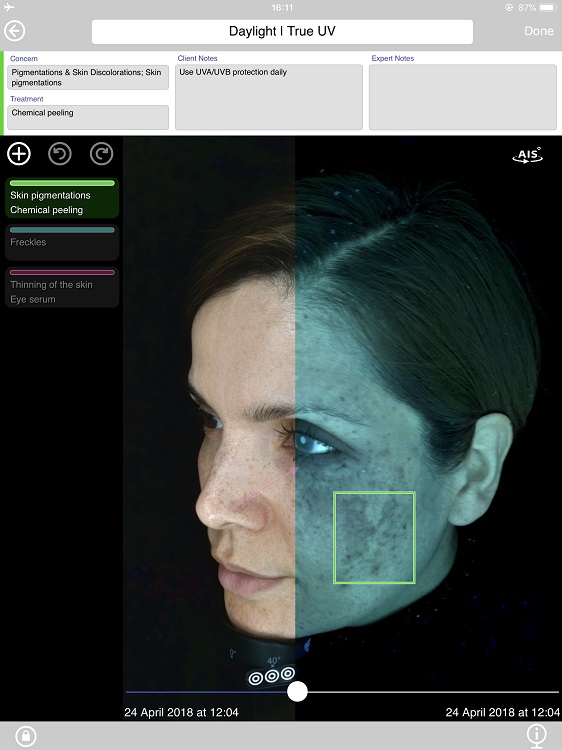The height and width of the screenshot is (750, 562).
Task: Select the Skin pigmentations Chemical peeling entry
Action: 62,198
